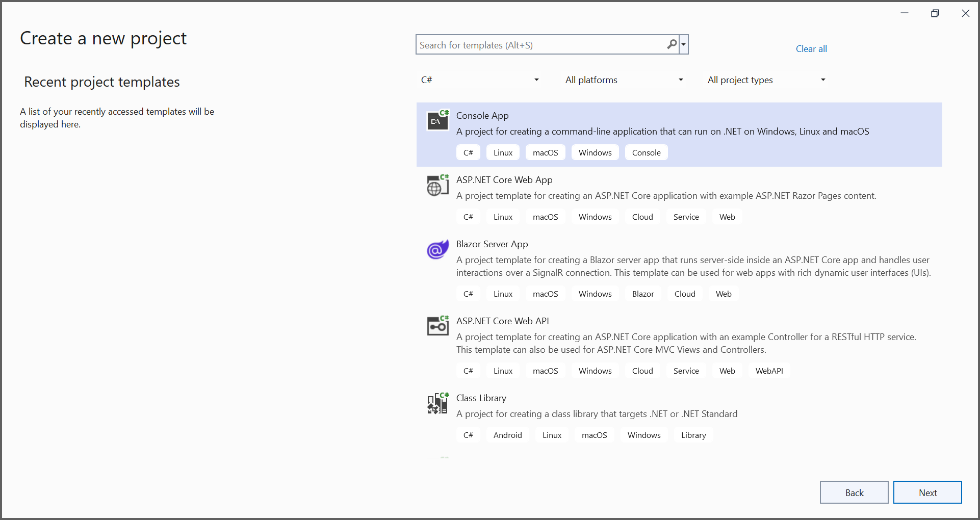Click the Back button

854,492
